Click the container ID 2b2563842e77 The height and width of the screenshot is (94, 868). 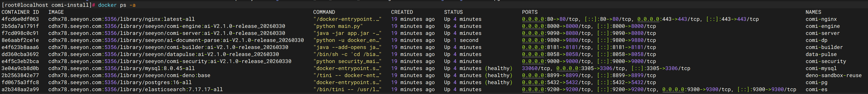(x=20, y=76)
